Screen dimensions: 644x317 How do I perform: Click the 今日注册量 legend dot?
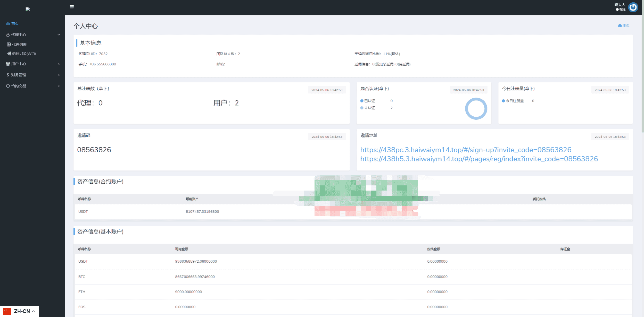tap(503, 101)
